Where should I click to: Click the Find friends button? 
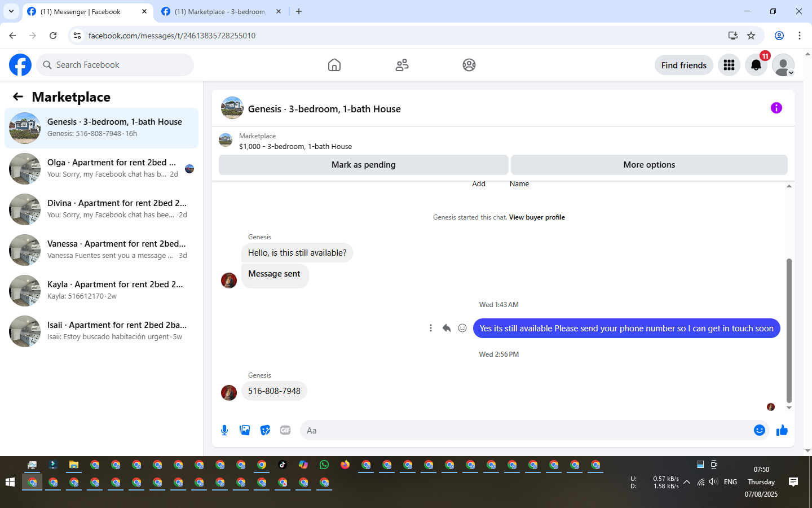[x=684, y=65]
